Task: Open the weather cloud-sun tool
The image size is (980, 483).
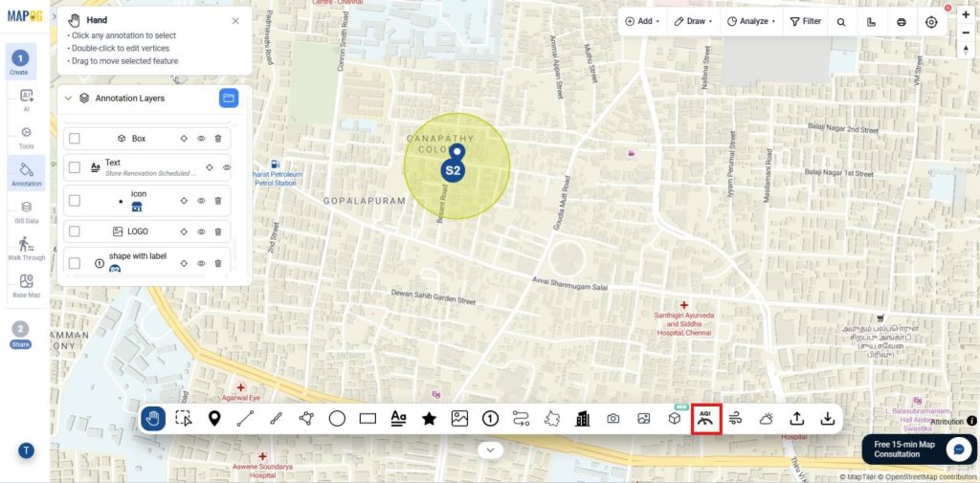Action: point(767,419)
